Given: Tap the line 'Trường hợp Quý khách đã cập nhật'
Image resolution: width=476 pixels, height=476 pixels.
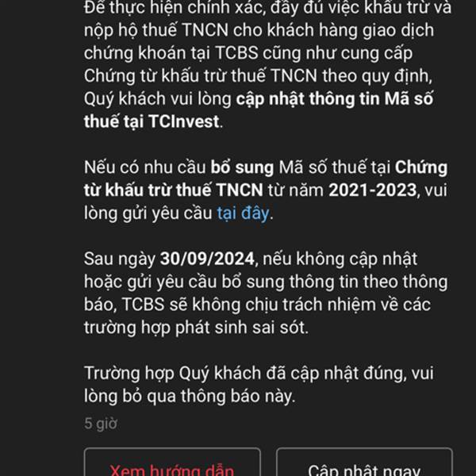Looking at the screenshot, I should (x=259, y=374).
